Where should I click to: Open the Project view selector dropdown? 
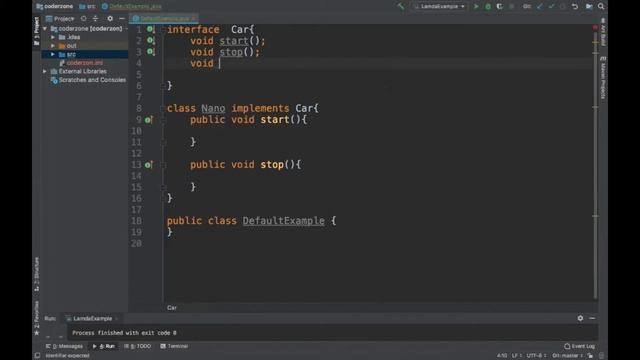tap(60, 18)
